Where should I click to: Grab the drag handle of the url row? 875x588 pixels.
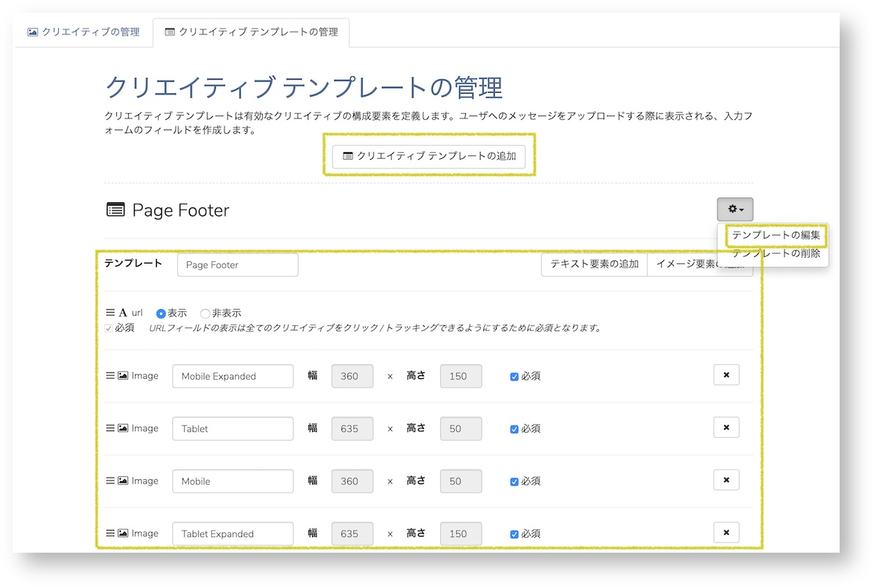(110, 313)
